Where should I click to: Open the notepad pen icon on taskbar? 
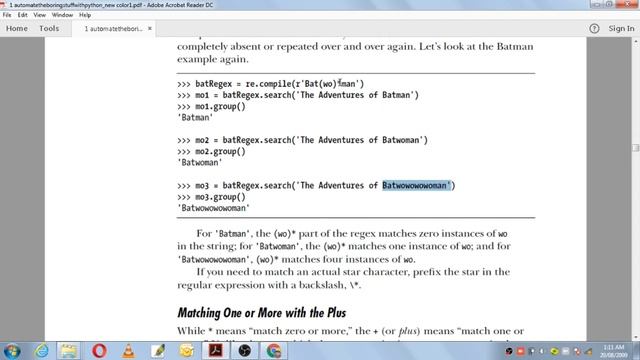(x=158, y=351)
